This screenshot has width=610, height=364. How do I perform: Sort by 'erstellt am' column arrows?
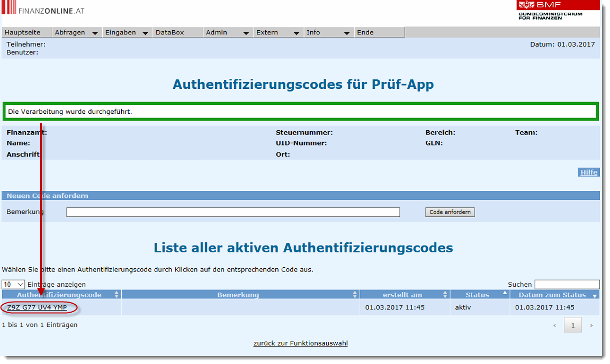coord(445,295)
